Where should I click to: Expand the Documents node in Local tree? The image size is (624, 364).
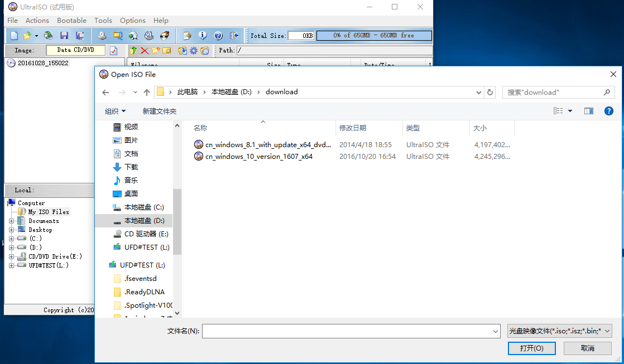click(11, 221)
